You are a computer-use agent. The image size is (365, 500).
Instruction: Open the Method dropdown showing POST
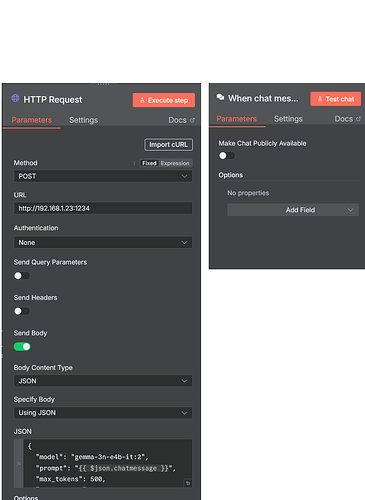tap(103, 176)
